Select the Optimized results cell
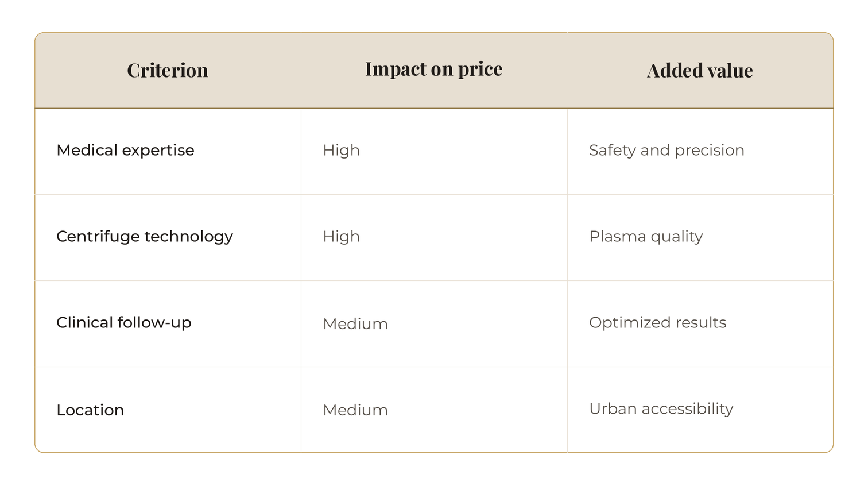The height and width of the screenshot is (478, 868). click(700, 324)
